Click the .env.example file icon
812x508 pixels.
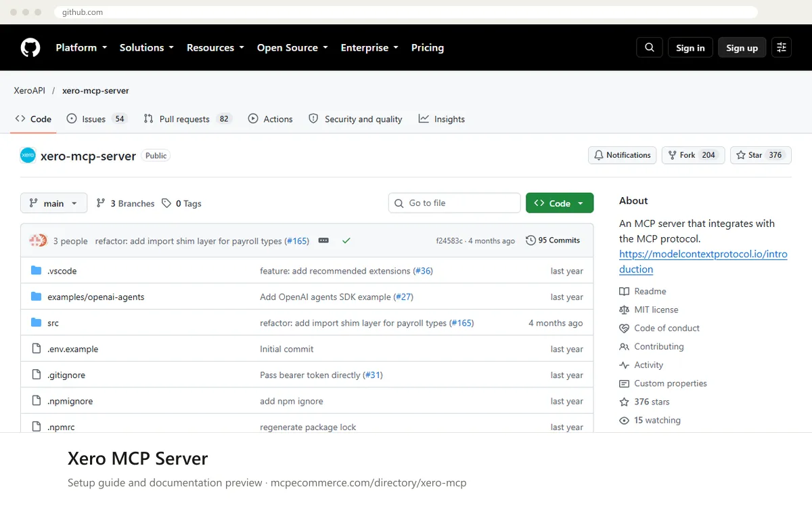pyautogui.click(x=37, y=349)
